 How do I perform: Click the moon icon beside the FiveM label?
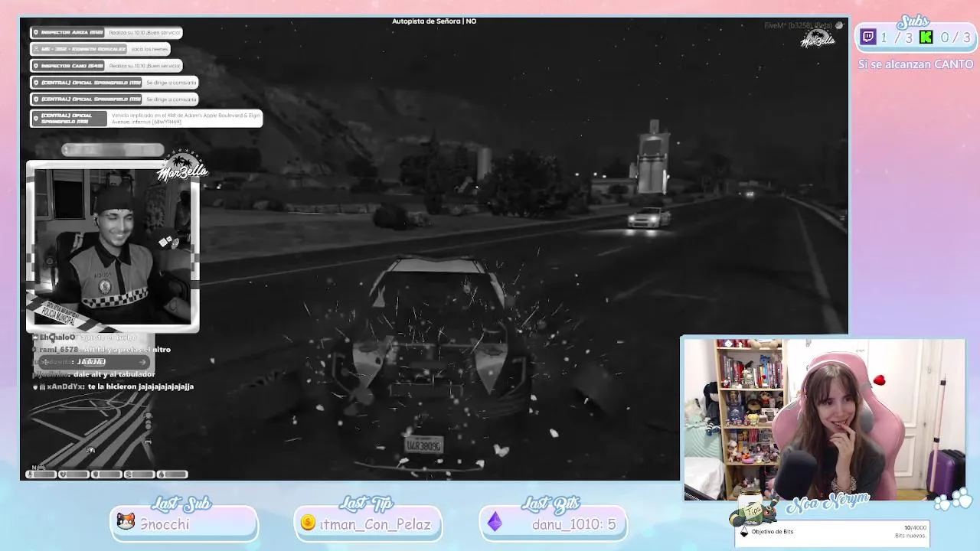[x=839, y=25]
